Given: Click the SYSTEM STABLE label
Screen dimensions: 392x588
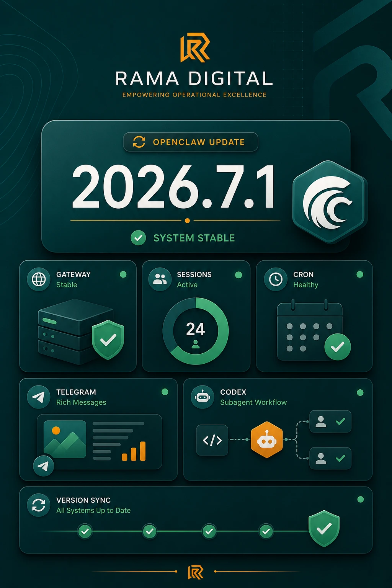Looking at the screenshot, I should 194,238.
